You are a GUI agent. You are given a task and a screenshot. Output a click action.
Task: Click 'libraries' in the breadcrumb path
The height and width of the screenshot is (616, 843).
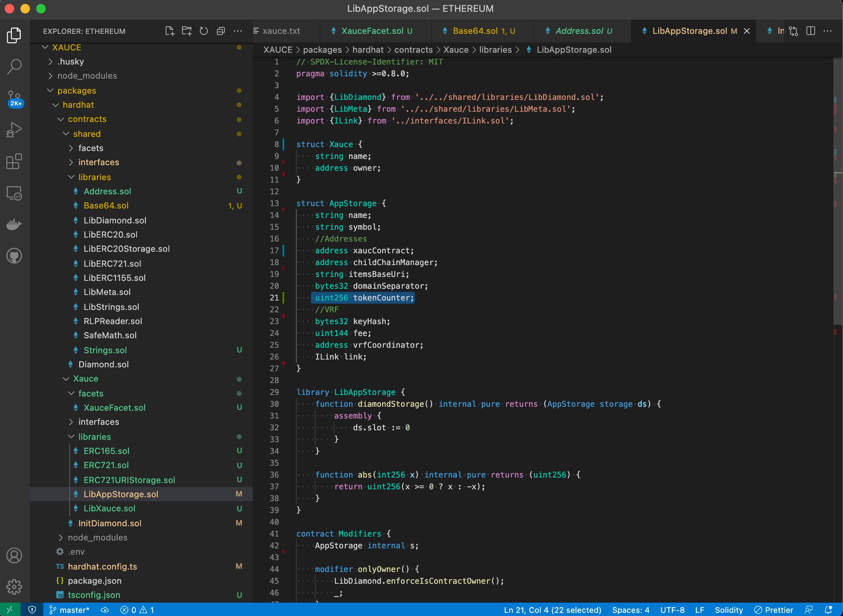495,50
